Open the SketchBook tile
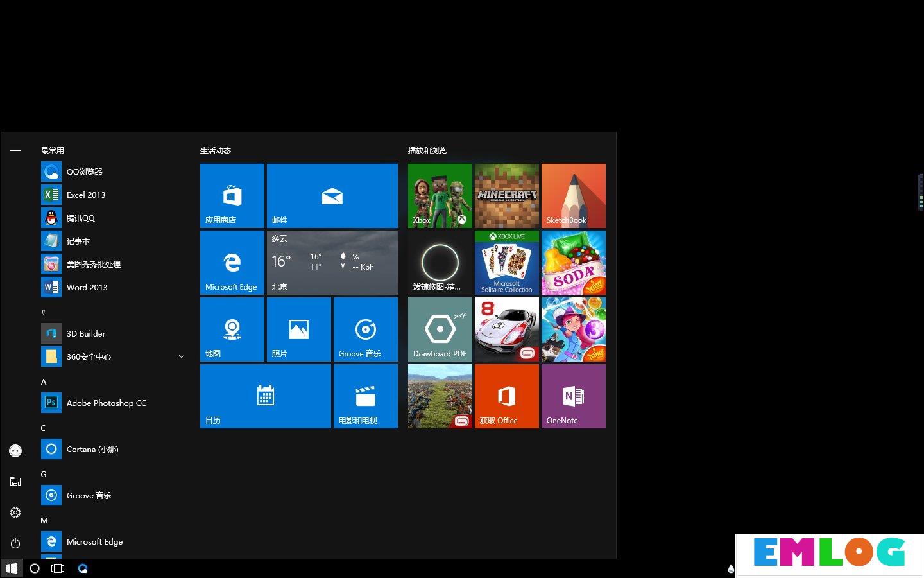The height and width of the screenshot is (578, 924). click(x=574, y=196)
